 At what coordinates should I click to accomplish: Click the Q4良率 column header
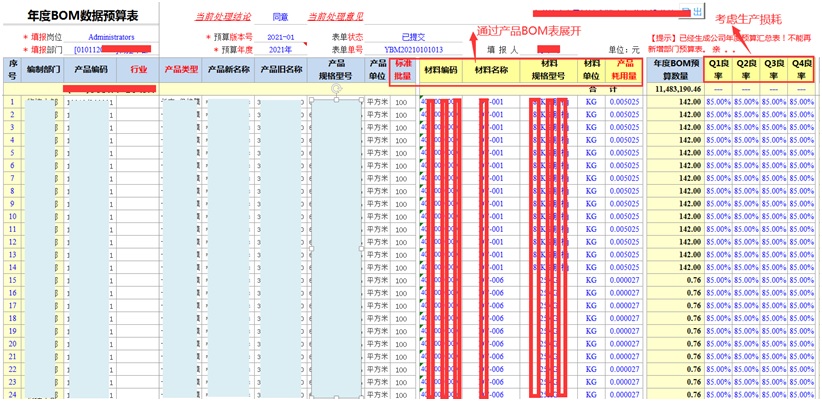tap(802, 69)
